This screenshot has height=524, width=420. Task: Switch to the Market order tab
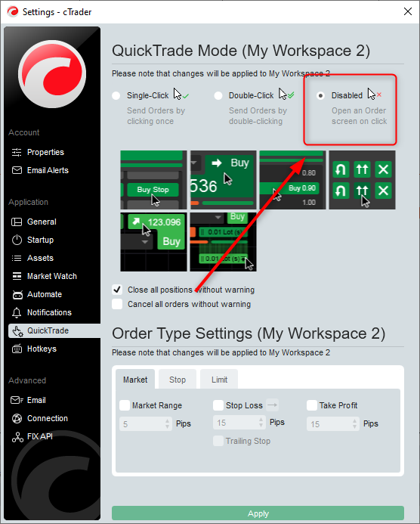tap(135, 380)
